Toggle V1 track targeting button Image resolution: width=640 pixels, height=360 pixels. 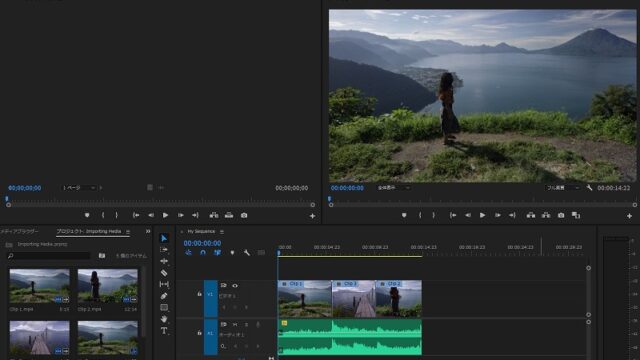[211, 299]
